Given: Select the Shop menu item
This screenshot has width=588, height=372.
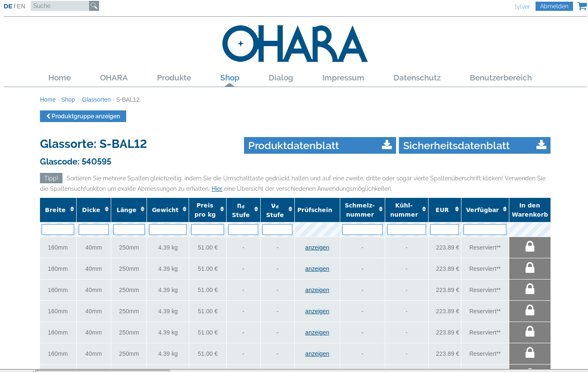Looking at the screenshot, I should pyautogui.click(x=230, y=77).
